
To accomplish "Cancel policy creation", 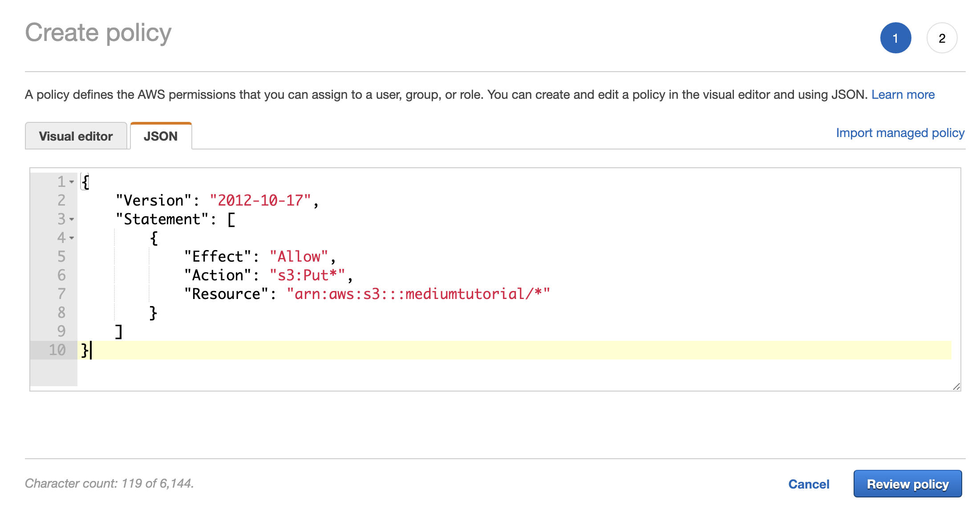I will (809, 484).
